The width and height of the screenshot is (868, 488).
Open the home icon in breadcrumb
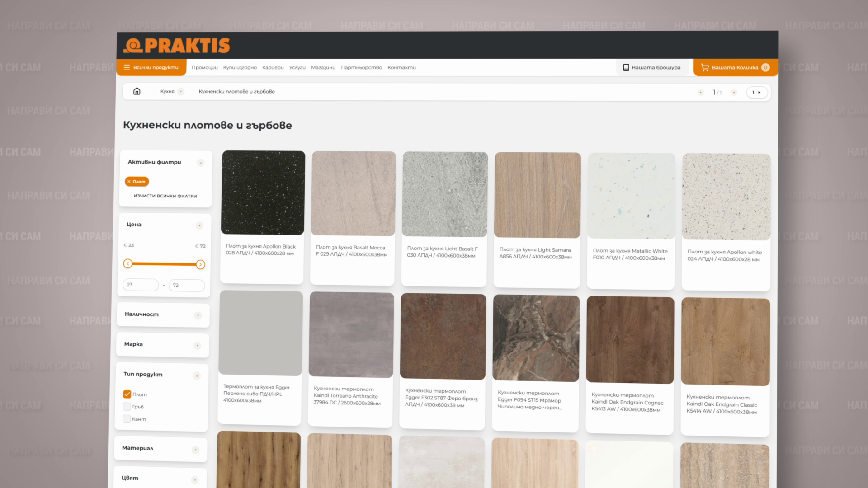[x=137, y=91]
